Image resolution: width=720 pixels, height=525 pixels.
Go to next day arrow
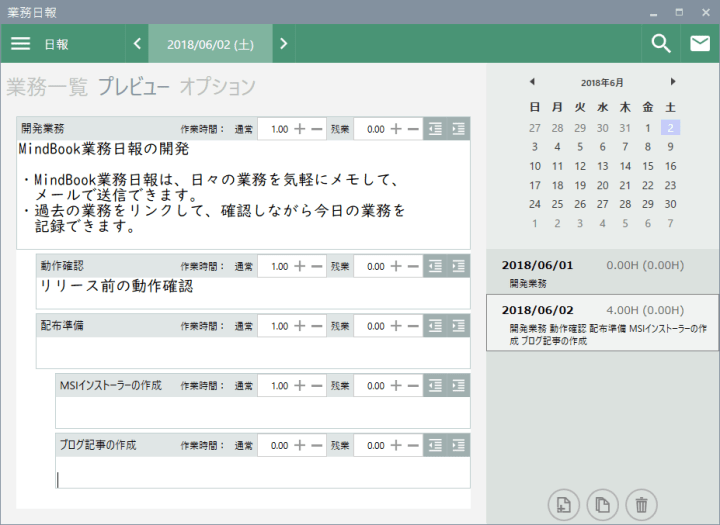pos(284,44)
